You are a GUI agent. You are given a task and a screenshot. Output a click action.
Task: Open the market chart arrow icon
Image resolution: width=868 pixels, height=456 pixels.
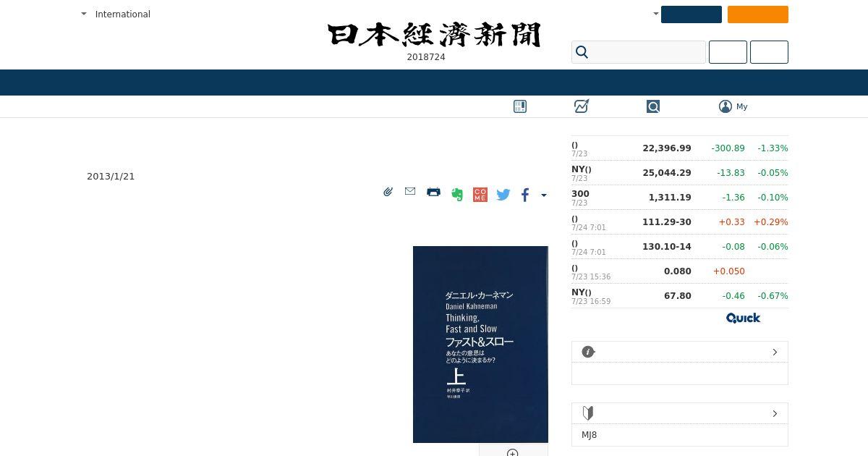coord(582,106)
